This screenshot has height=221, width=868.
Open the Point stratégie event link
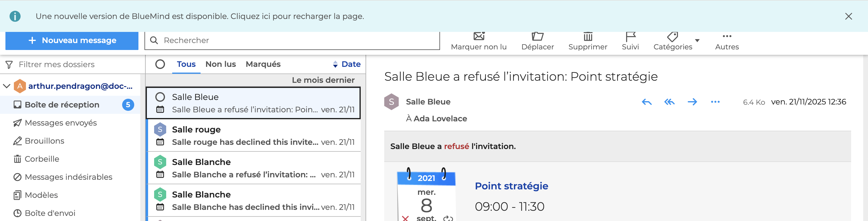pos(511,186)
